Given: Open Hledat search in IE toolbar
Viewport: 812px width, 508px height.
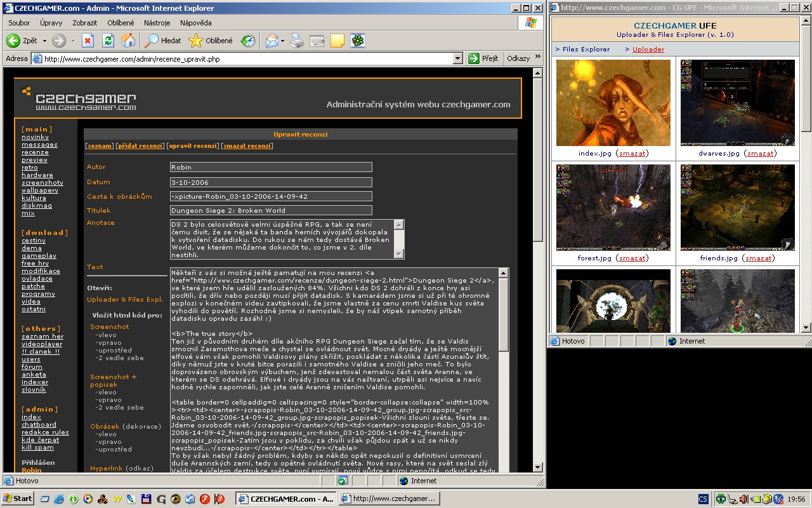Looking at the screenshot, I should (163, 41).
